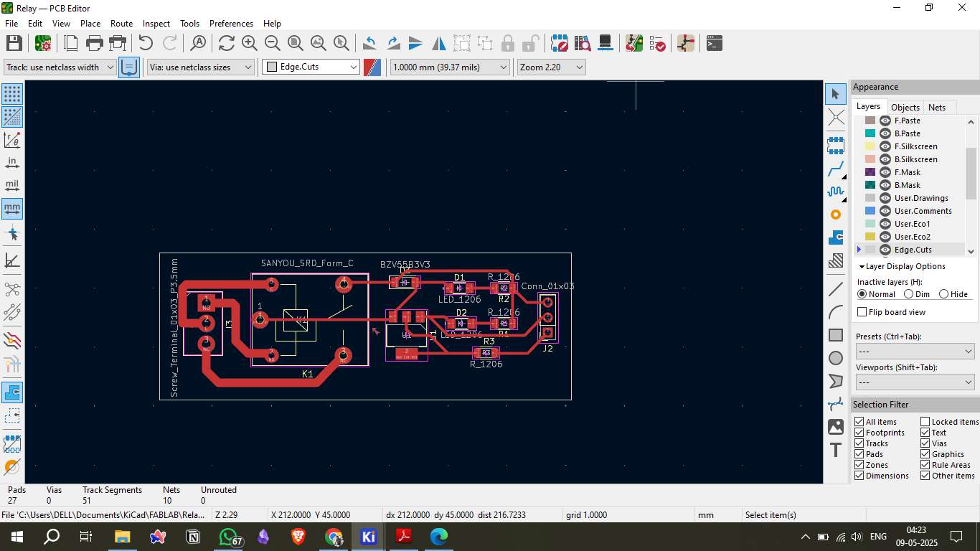Switch units to inches
Viewport: 980px width, 551px height.
12,163
